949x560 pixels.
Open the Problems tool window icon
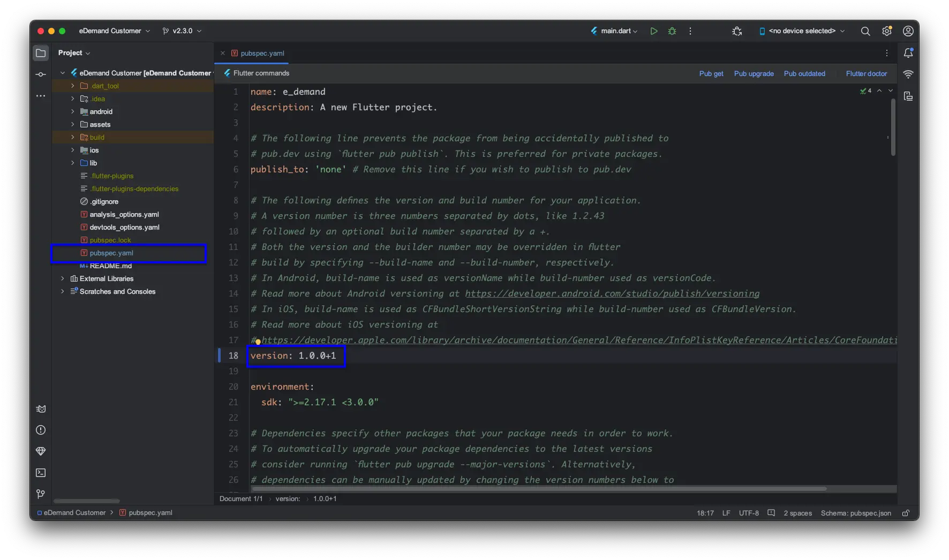[x=41, y=430]
